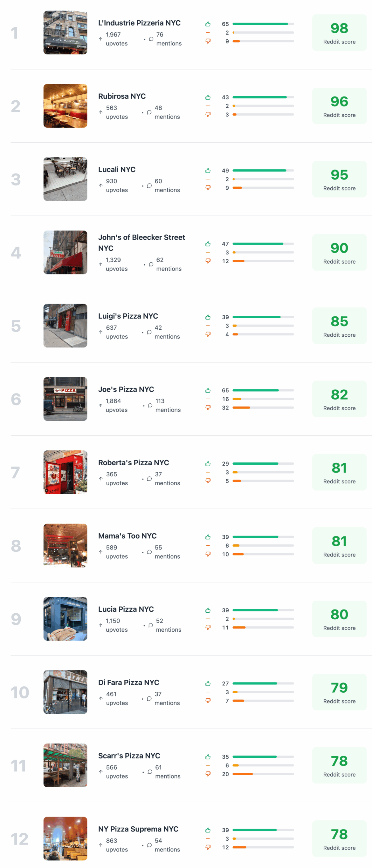Select the mentions speech bubble for Joe's Pizza
The height and width of the screenshot is (868, 372).
150,405
